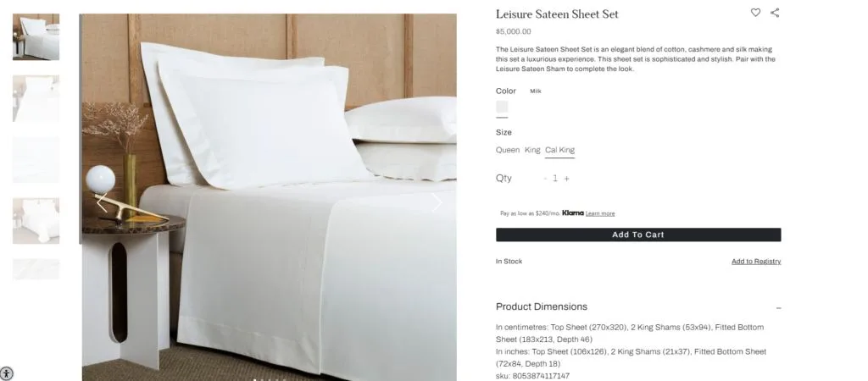
Task: View fifth partially visible thumbnail
Action: coord(36,269)
